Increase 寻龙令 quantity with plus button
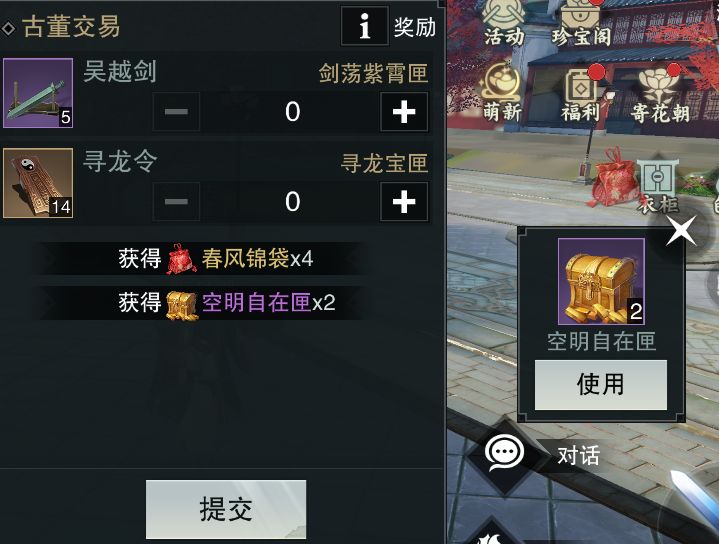Image resolution: width=719 pixels, height=544 pixels. pos(404,202)
